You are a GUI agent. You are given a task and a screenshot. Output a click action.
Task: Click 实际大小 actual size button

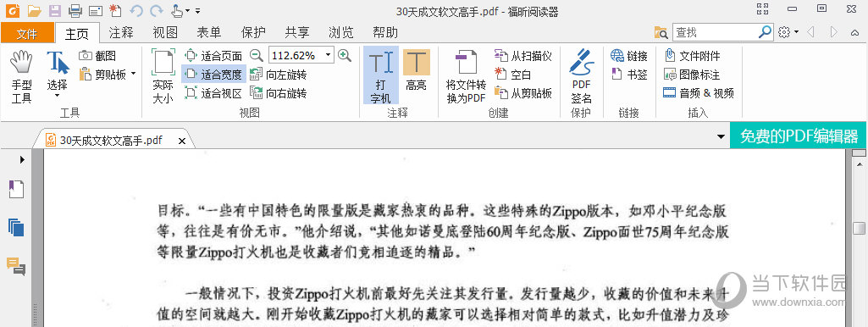163,76
